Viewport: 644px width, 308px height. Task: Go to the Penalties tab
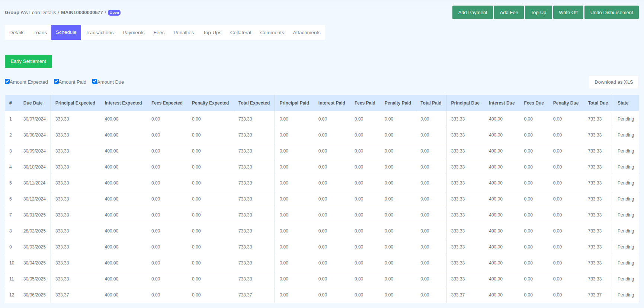[183, 33]
